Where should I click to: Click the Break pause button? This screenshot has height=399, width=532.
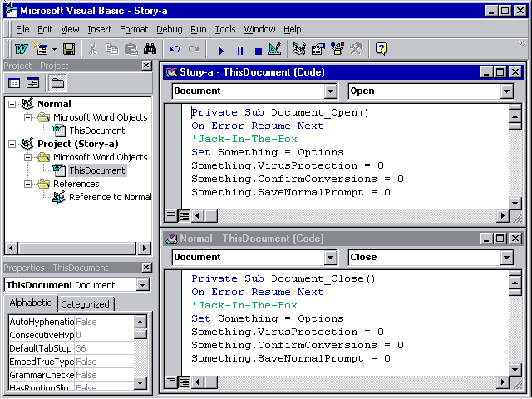click(240, 51)
